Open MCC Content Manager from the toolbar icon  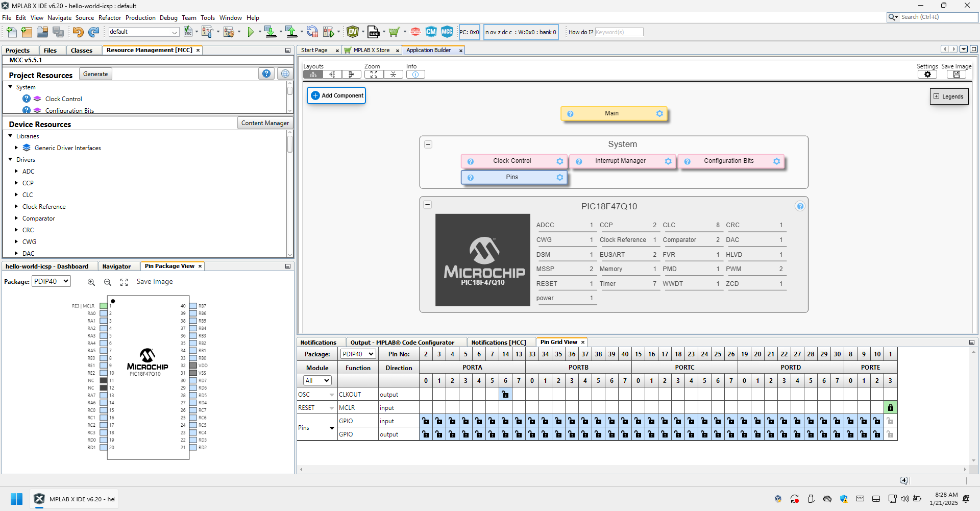(431, 32)
